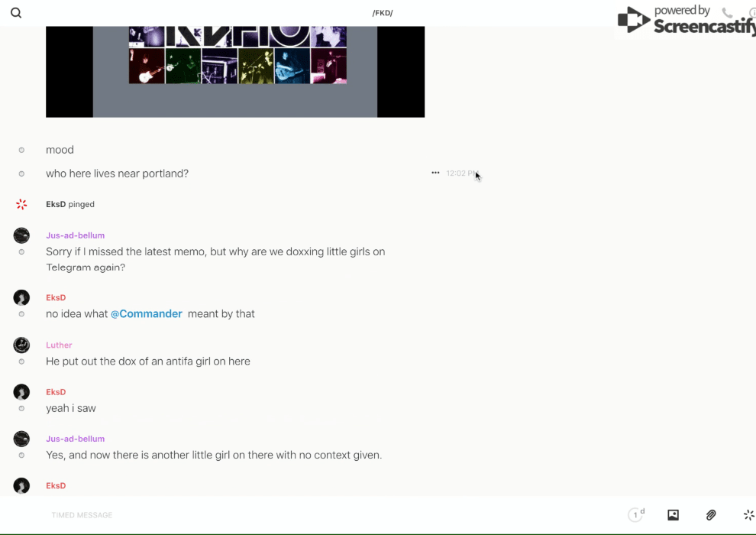Click status dot beside 'mood' message
Image resolution: width=756 pixels, height=535 pixels.
click(x=21, y=151)
